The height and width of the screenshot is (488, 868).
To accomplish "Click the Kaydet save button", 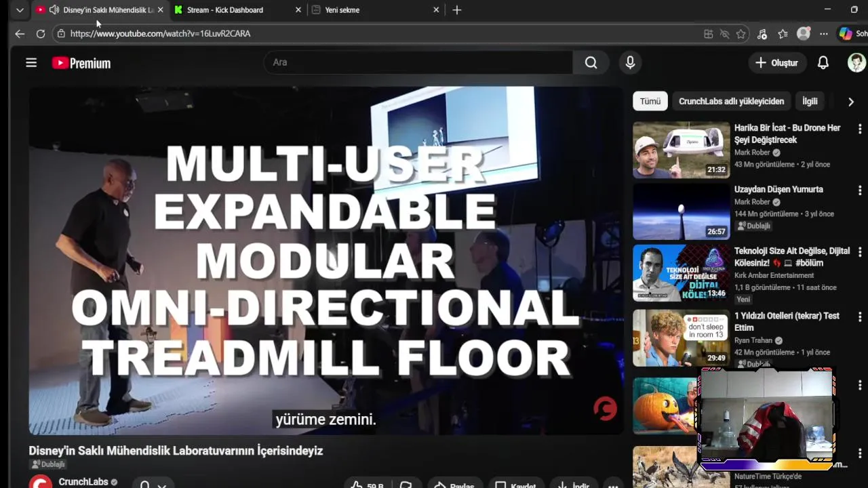I will coord(515,485).
